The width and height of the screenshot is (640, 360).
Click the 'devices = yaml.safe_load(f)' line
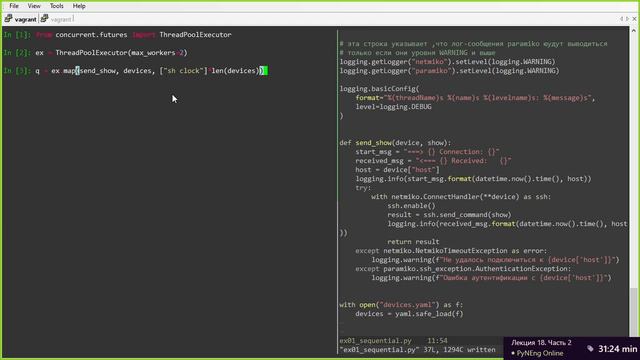(x=409, y=313)
